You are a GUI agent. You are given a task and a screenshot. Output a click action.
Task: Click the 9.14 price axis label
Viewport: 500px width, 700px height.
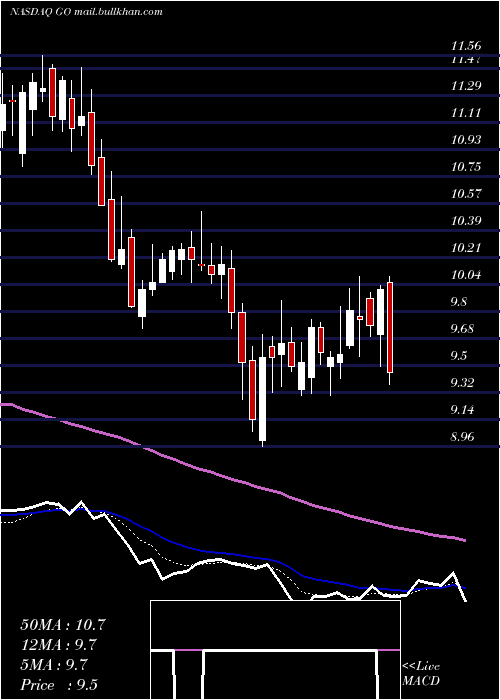tap(462, 410)
